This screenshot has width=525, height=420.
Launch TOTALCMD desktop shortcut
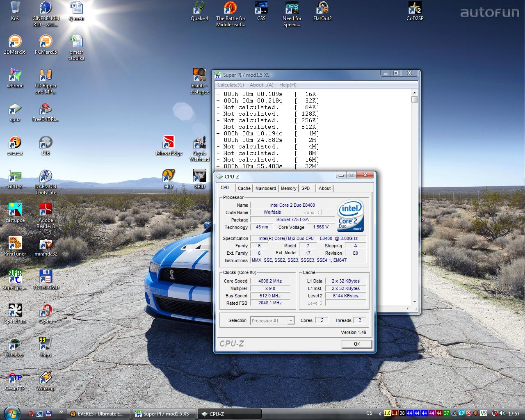coord(46,280)
